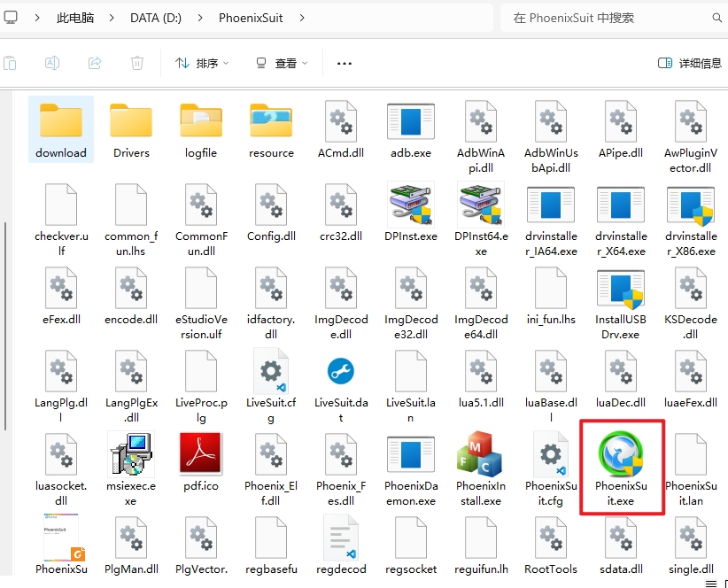The width and height of the screenshot is (728, 588).
Task: Select the DPInst.exe driver installer icon
Action: click(410, 205)
